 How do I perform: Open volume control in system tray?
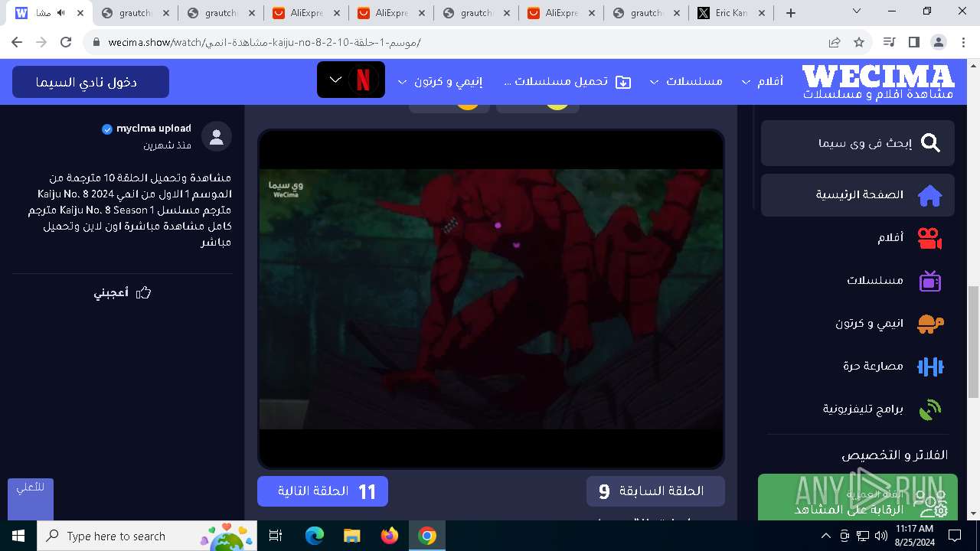[881, 536]
